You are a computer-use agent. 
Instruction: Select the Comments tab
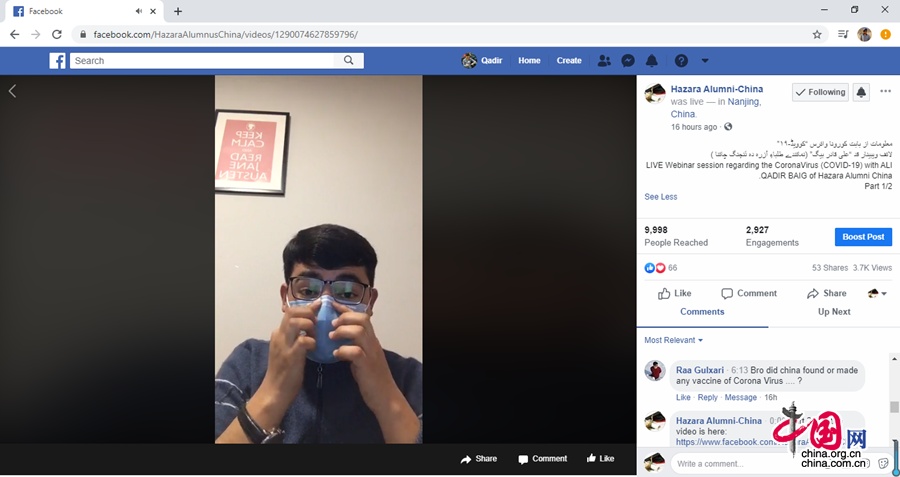tap(702, 312)
